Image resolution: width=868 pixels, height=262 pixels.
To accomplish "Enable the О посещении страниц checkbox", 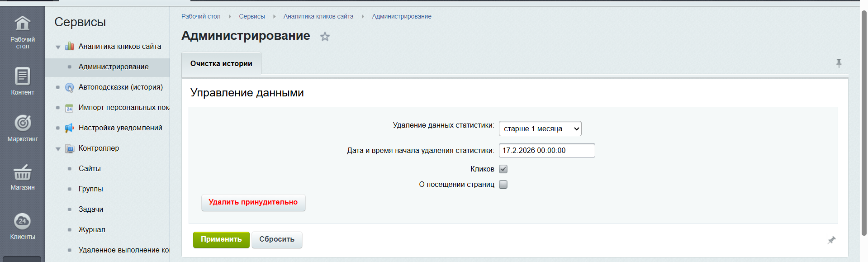I will point(503,184).
